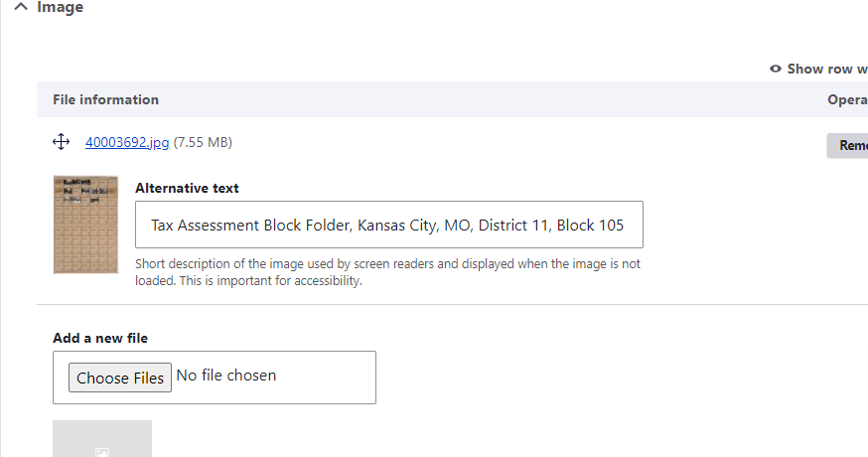Click the File information column header
The width and height of the screenshot is (868, 457).
105,99
